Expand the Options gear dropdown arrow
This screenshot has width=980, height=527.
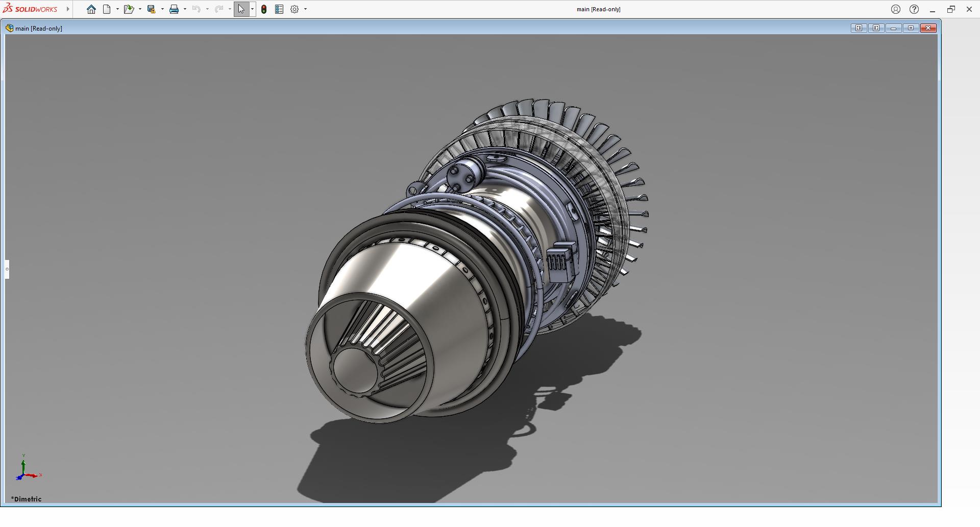point(305,9)
